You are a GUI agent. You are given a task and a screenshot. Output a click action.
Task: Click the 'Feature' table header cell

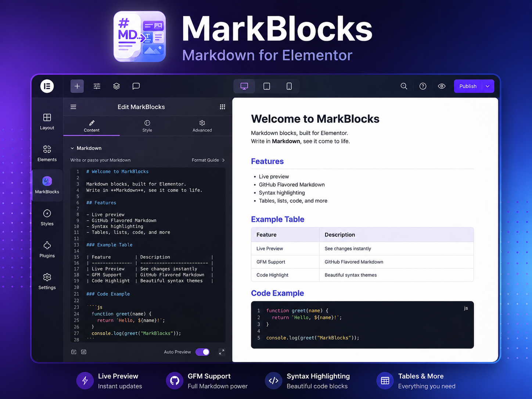[285, 235]
